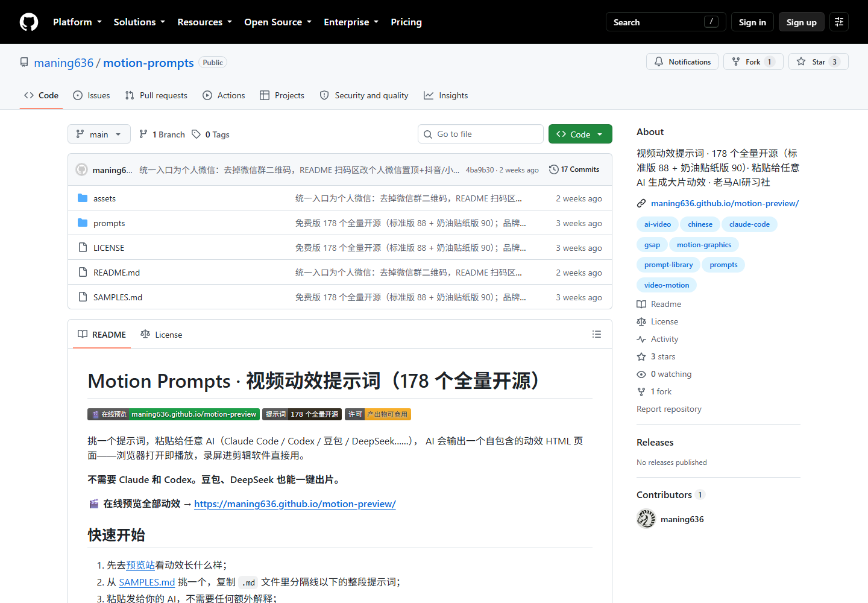The height and width of the screenshot is (603, 868).
Task: Switch to the Issues tab
Action: pos(92,95)
